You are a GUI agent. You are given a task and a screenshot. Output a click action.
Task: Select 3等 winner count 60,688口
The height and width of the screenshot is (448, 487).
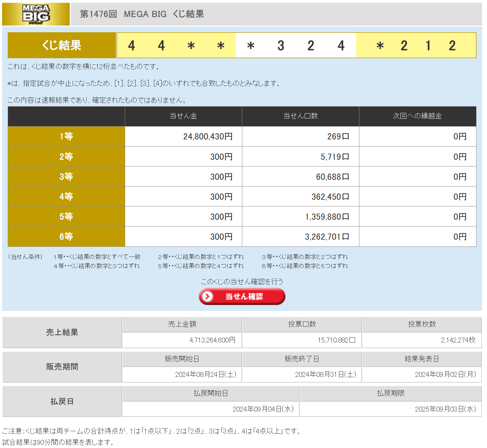click(x=333, y=177)
